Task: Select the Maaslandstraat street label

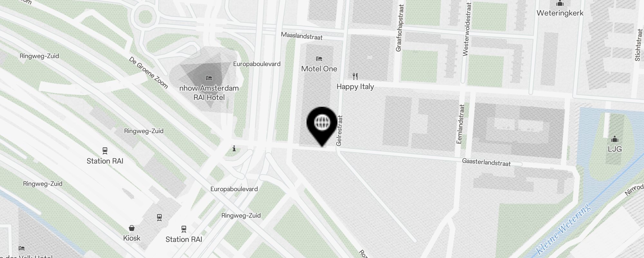Action: [301, 36]
